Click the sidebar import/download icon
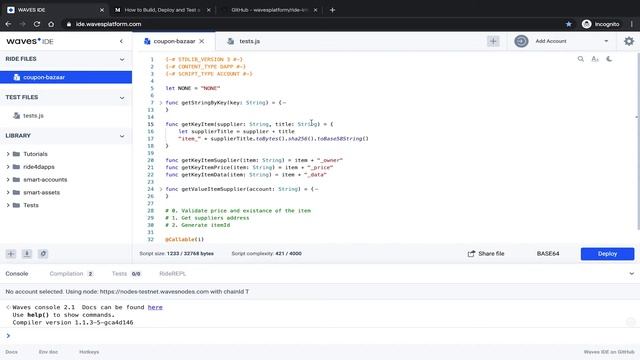This screenshot has height=360, width=640. pos(27,254)
